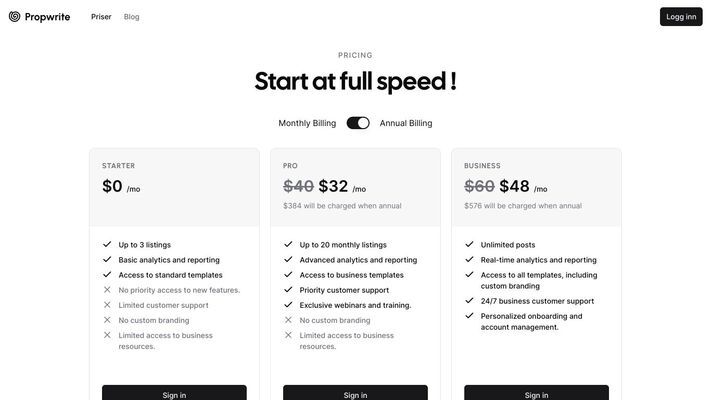Click checkmark beside Priority customer support

click(x=288, y=290)
